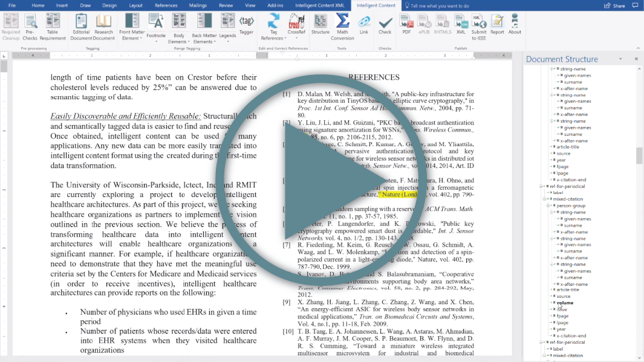Open the Table Requirement tool
The height and width of the screenshot is (362, 644).
click(x=52, y=27)
